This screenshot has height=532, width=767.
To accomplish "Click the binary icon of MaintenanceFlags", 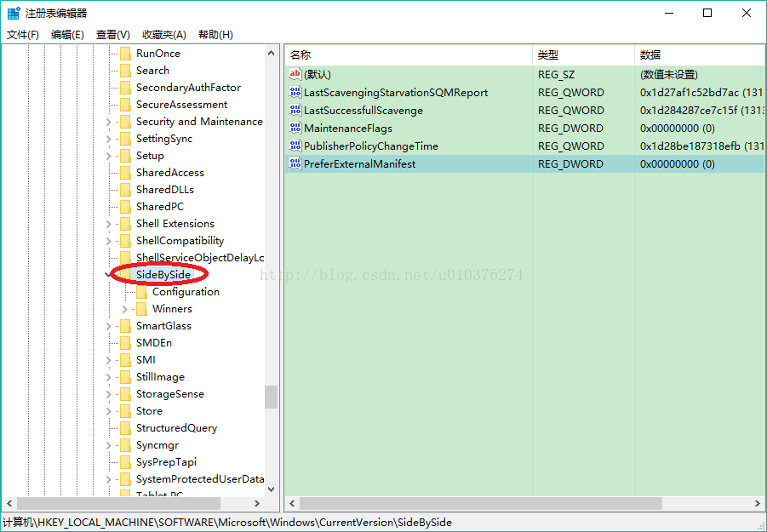I will 295,128.
